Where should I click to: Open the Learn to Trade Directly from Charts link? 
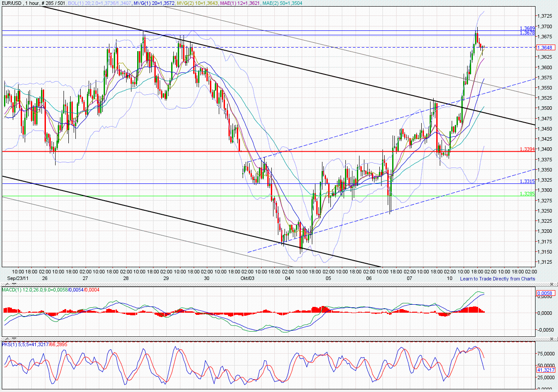(498, 279)
